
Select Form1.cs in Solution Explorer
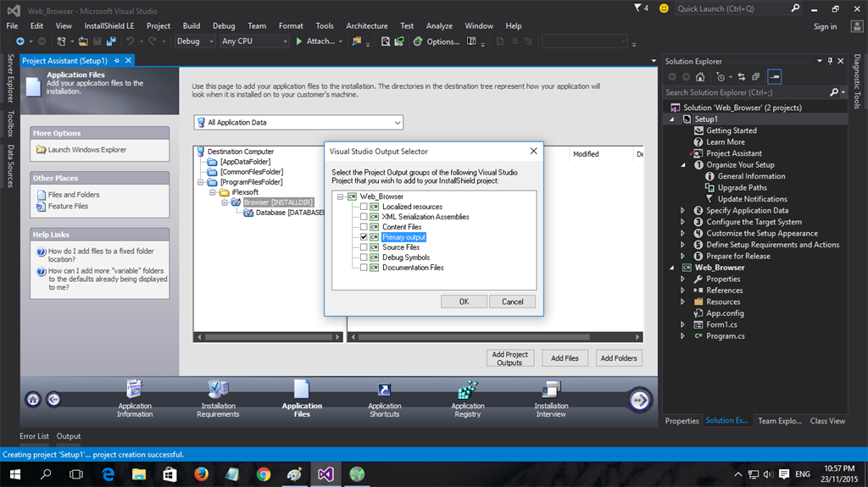(x=721, y=324)
